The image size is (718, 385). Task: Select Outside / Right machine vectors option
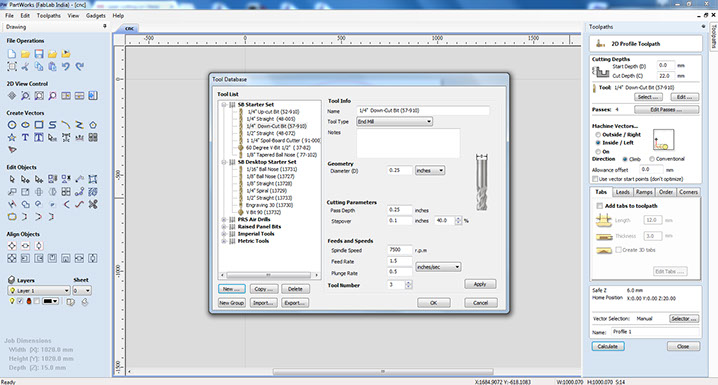[x=598, y=135]
